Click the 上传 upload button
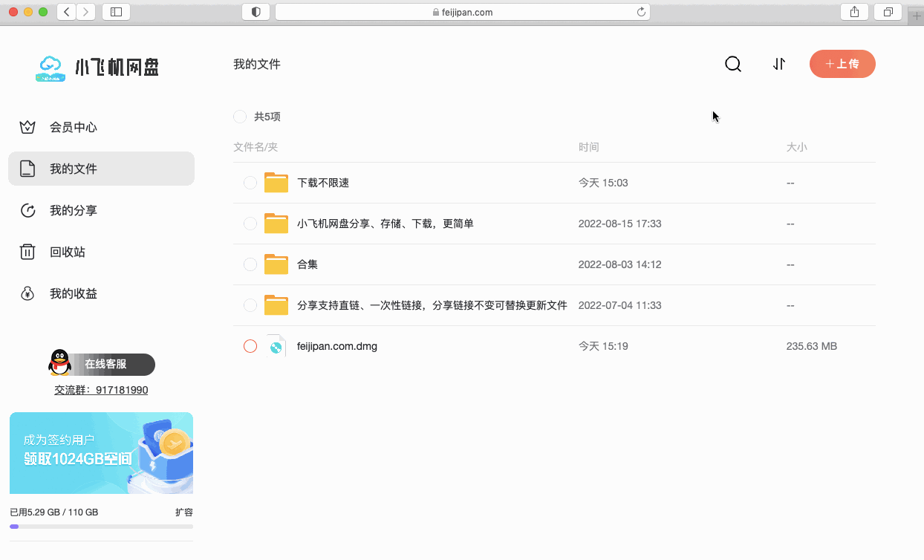924x560 pixels. point(842,64)
